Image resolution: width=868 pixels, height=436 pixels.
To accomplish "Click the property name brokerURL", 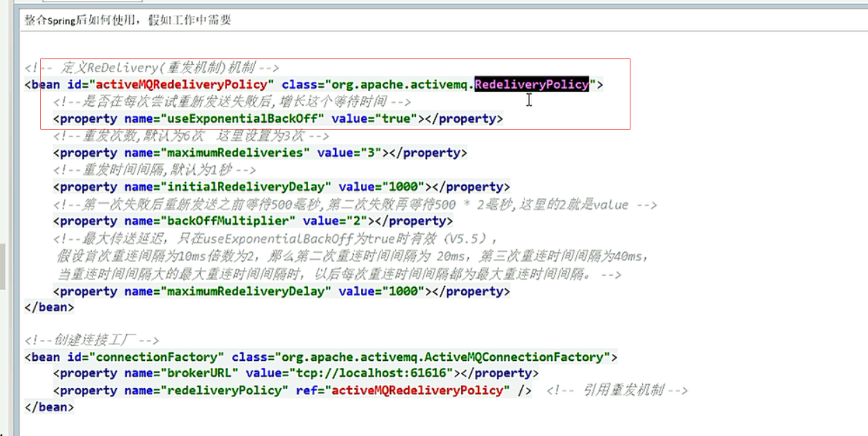I will tap(199, 373).
